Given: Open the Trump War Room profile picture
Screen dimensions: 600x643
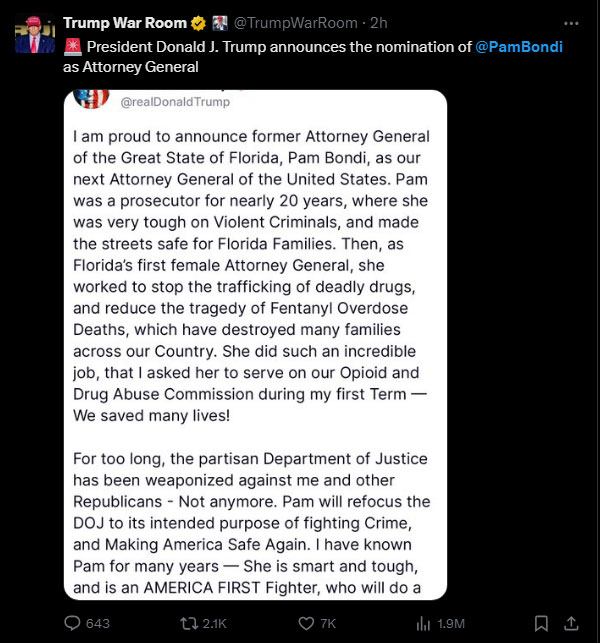Looking at the screenshot, I should click(x=35, y=34).
